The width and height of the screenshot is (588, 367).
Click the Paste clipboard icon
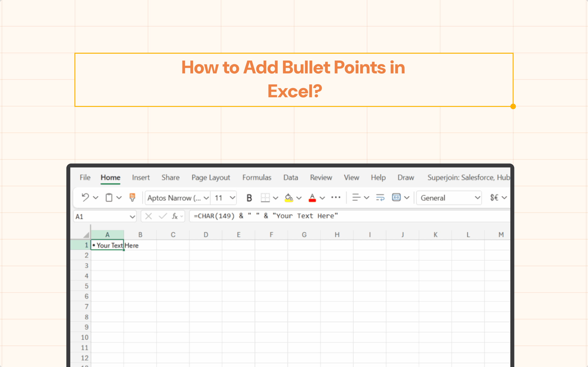tap(109, 197)
